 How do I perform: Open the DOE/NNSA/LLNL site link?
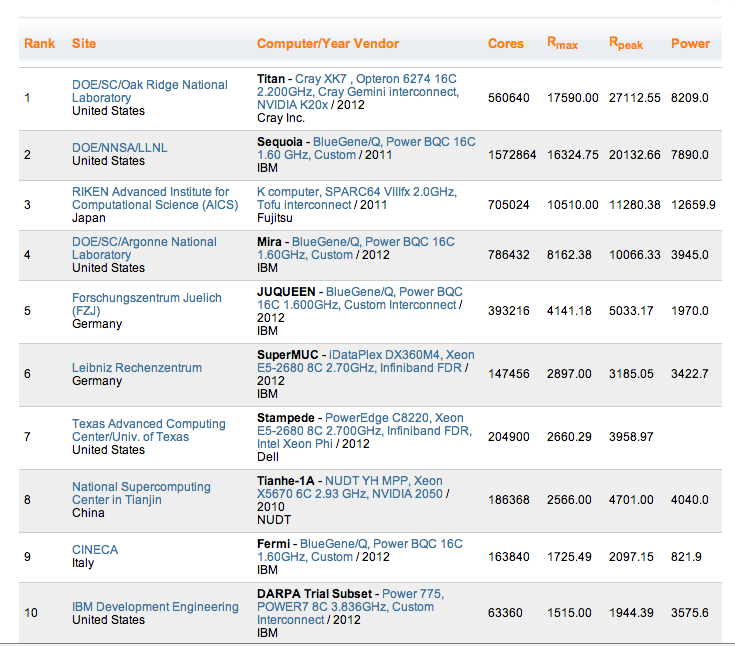pyautogui.click(x=120, y=148)
